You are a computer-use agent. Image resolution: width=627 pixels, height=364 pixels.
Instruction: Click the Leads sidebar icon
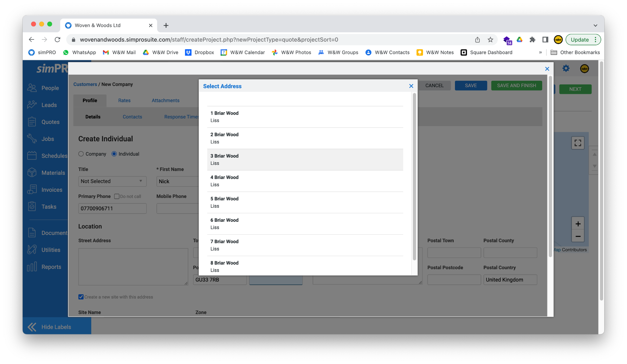click(x=32, y=105)
